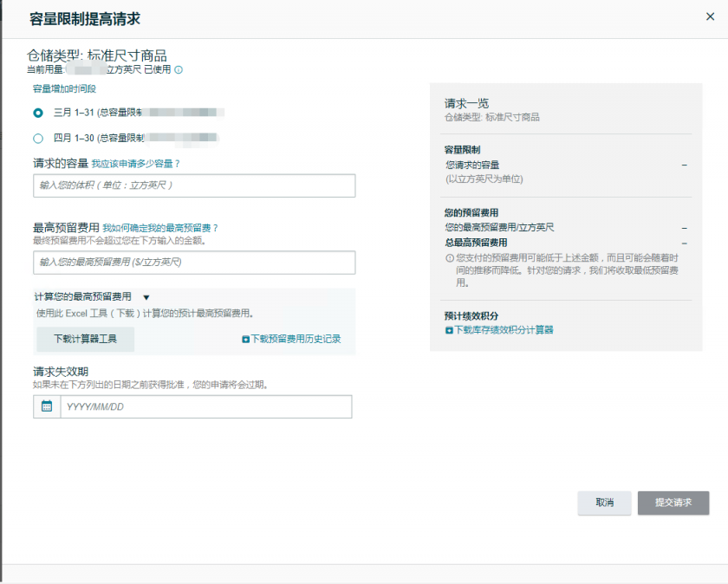Click the download icon before 下载预留费用历史记录
728x584 pixels.
tap(245, 340)
